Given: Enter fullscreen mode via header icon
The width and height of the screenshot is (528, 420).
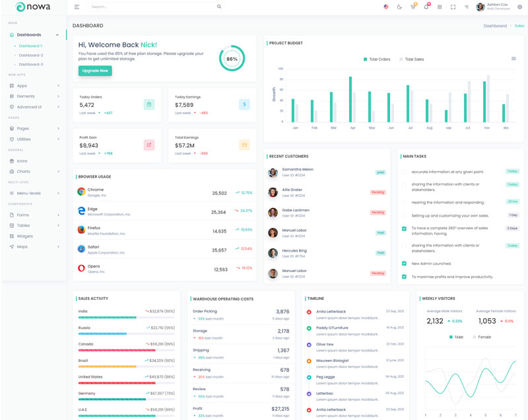Looking at the screenshot, I should pyautogui.click(x=453, y=7).
